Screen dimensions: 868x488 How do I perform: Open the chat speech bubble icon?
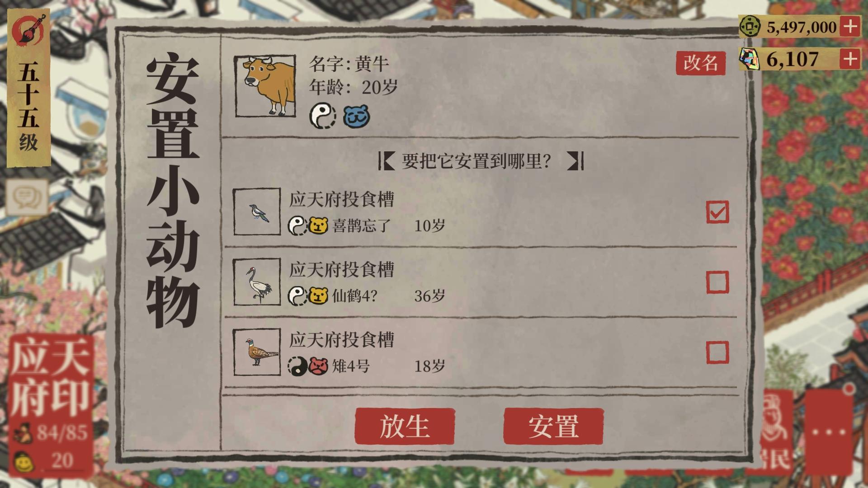coord(27,197)
